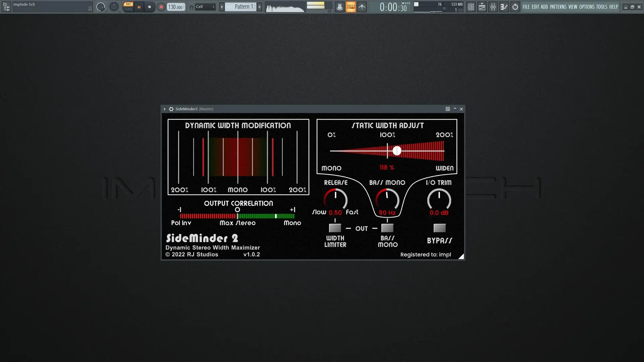Click the typing keyboard to piano icon
Image resolution: width=644 pixels, height=362 pixels.
click(x=351, y=7)
